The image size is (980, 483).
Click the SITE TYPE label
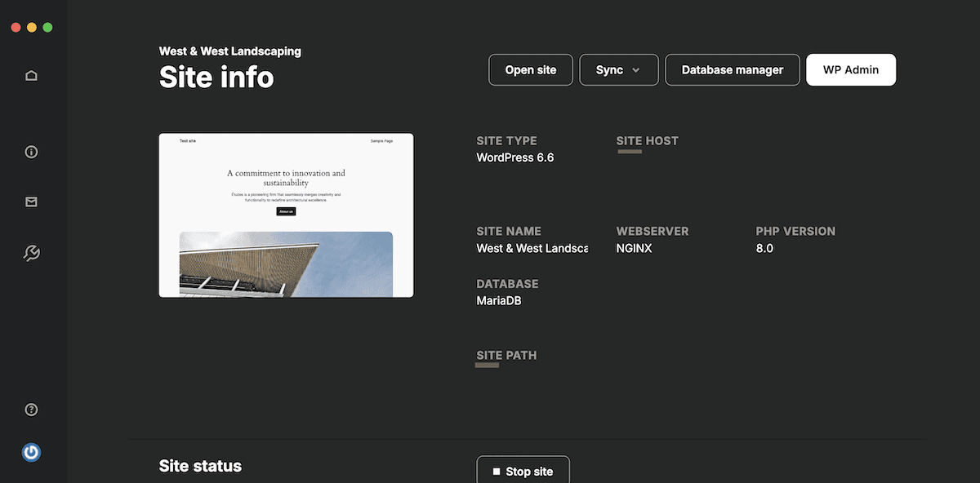[x=507, y=140]
